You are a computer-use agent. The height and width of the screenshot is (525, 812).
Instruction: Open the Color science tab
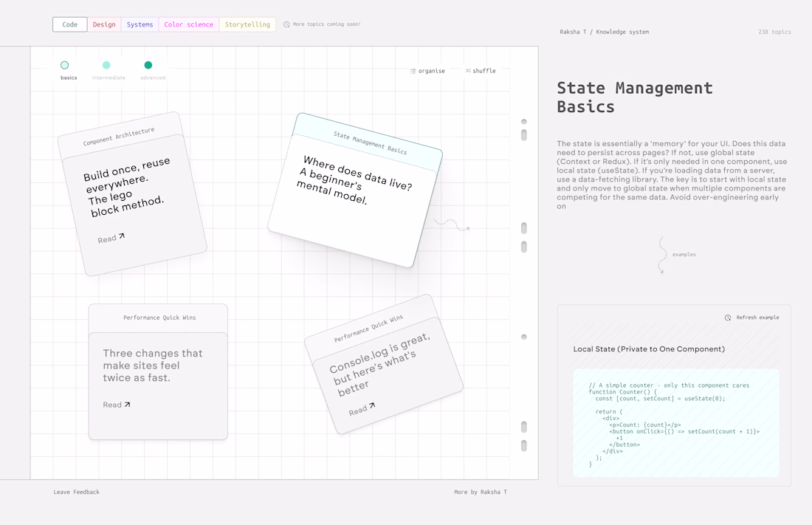click(188, 24)
